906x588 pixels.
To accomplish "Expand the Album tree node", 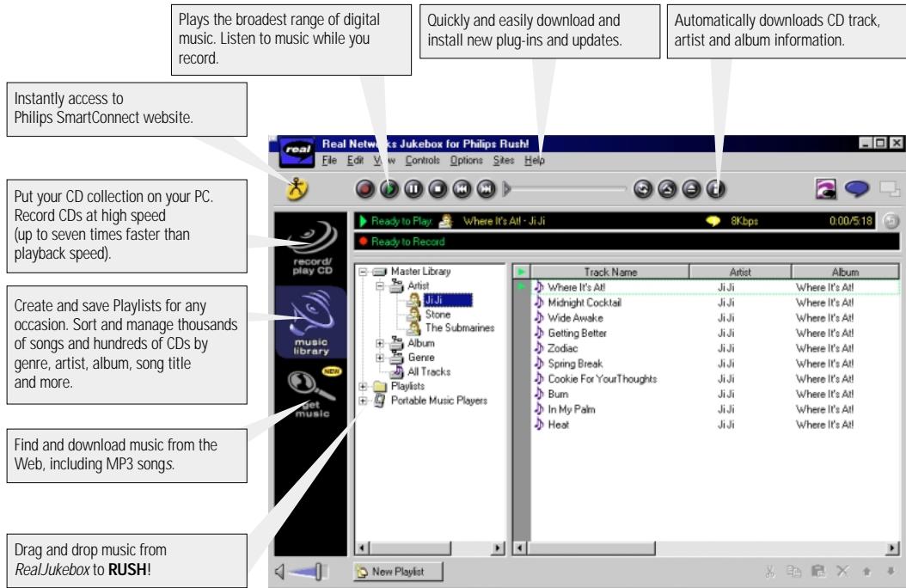I will (380, 343).
